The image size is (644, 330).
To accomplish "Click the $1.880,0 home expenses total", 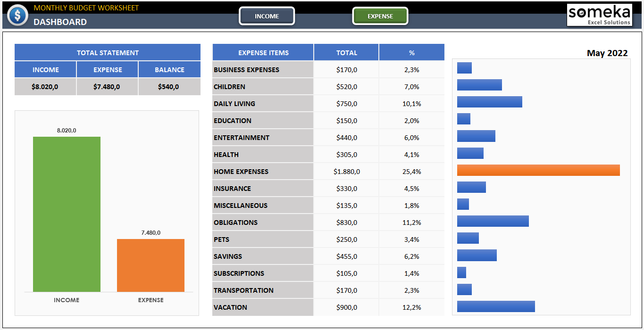I will tap(347, 172).
